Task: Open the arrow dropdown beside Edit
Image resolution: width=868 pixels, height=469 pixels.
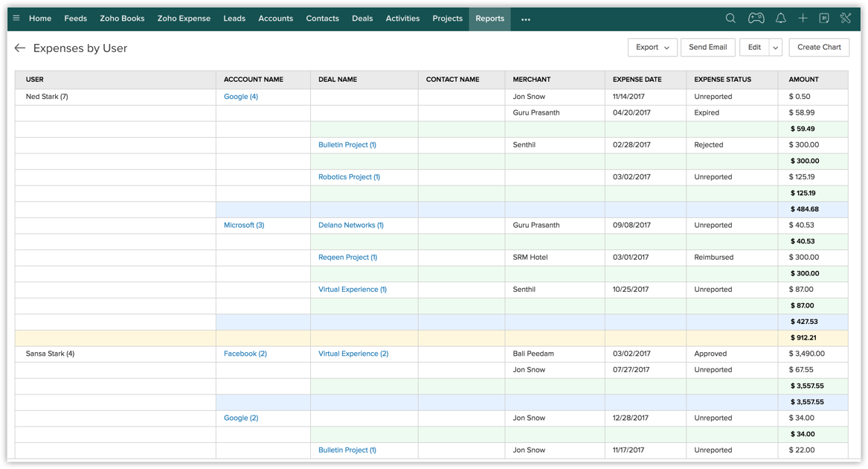Action: pos(776,47)
